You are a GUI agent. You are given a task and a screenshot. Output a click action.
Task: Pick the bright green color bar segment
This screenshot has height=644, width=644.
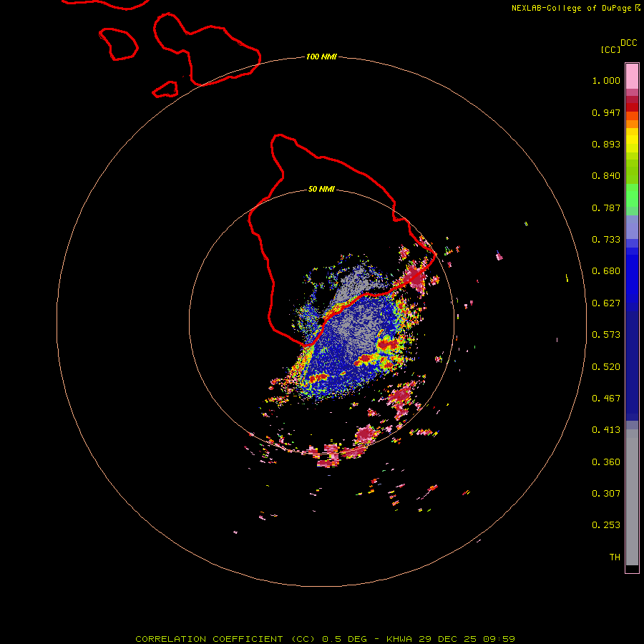click(632, 195)
